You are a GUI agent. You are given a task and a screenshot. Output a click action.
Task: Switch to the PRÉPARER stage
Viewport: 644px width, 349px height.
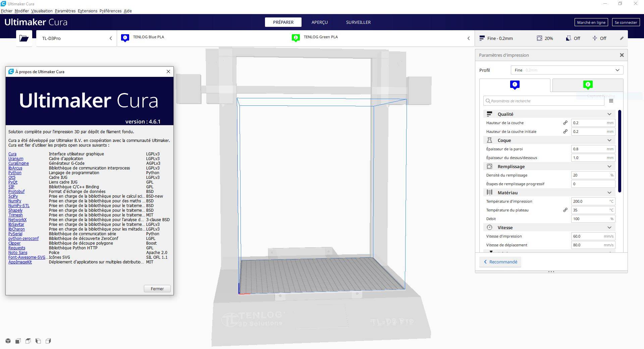[283, 22]
